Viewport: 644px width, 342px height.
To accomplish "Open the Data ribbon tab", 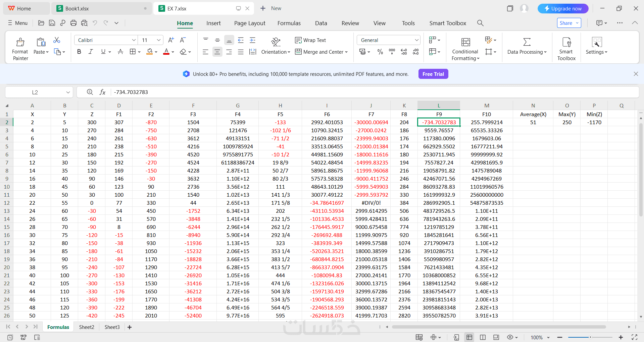I will [321, 23].
